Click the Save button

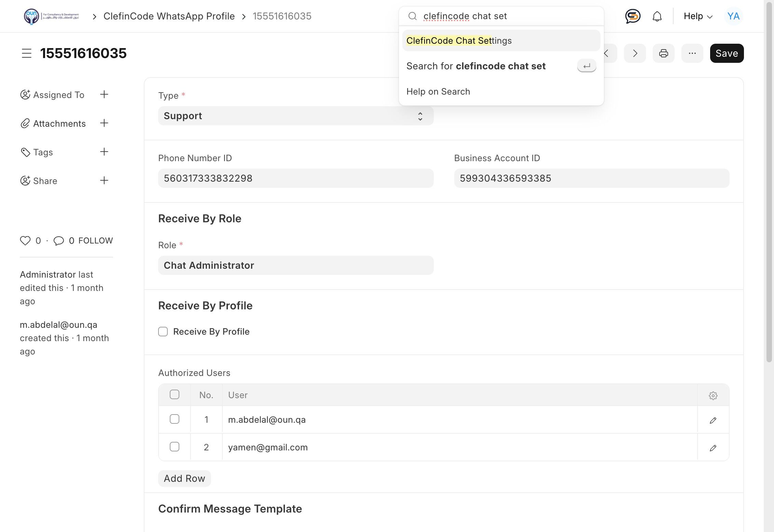(727, 53)
